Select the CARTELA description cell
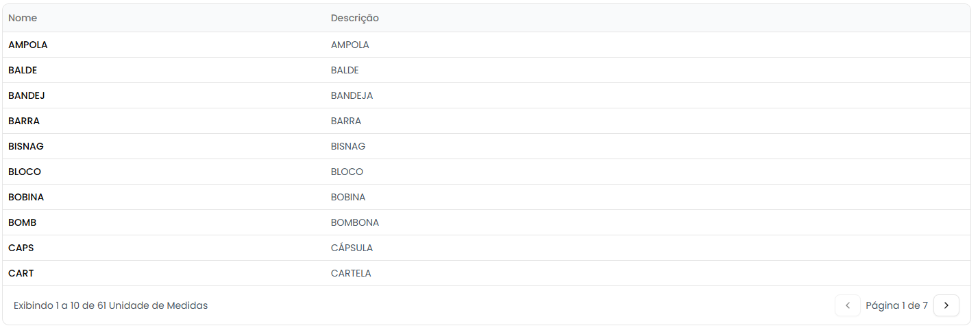Image resolution: width=980 pixels, height=328 pixels. (351, 273)
